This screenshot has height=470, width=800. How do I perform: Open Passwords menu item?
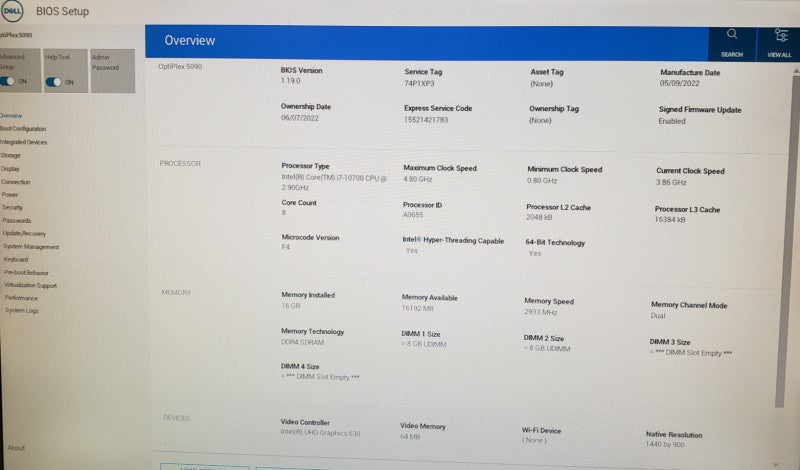click(17, 220)
